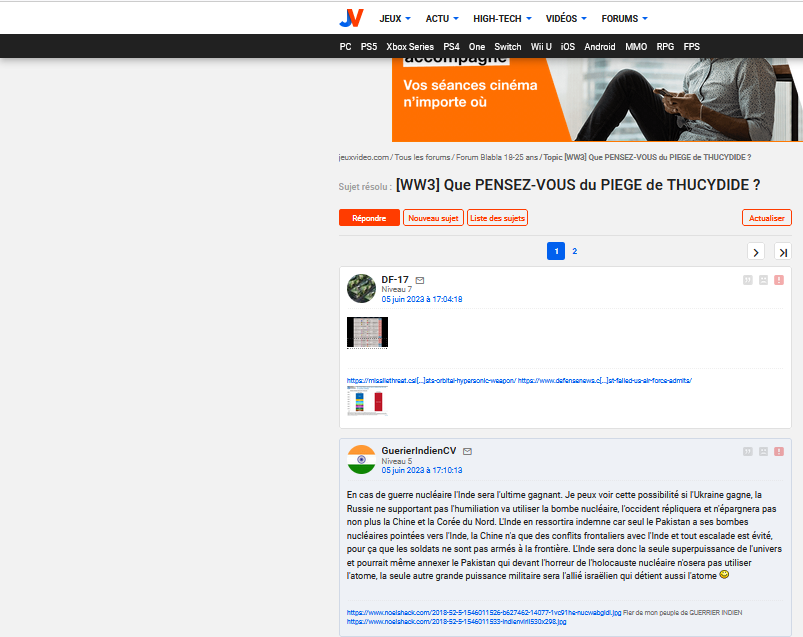803x637 pixels.
Task: Open Liste des sujets
Action: click(x=497, y=218)
